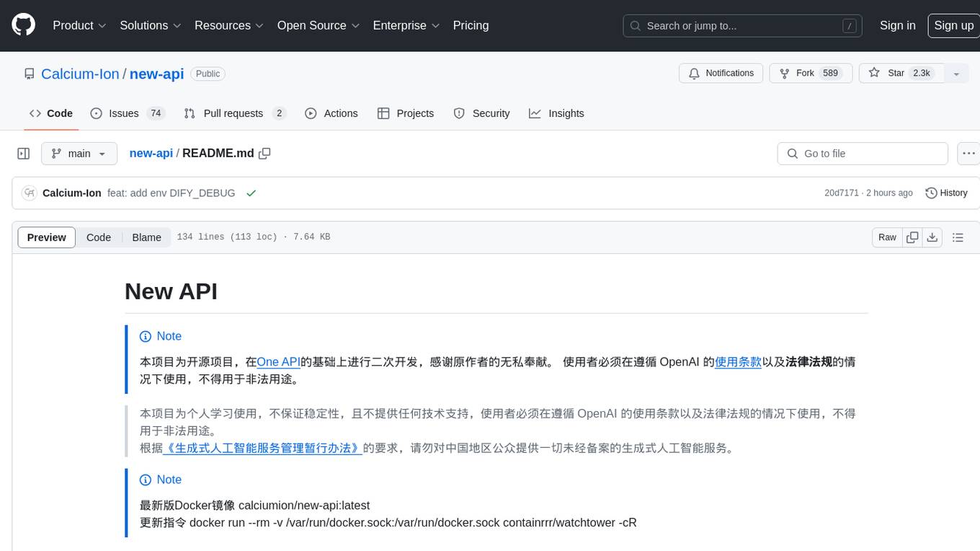Expand the Solutions menu
This screenshot has width=980, height=551.
(x=151, y=25)
